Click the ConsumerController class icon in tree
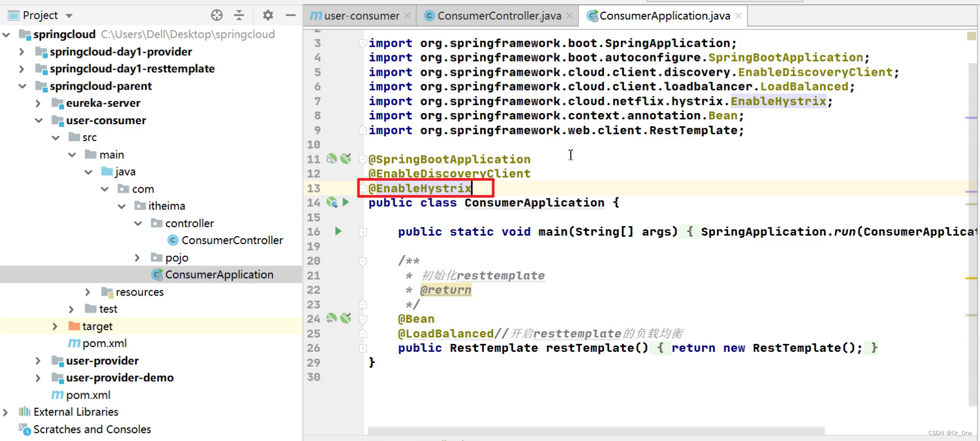 (173, 240)
